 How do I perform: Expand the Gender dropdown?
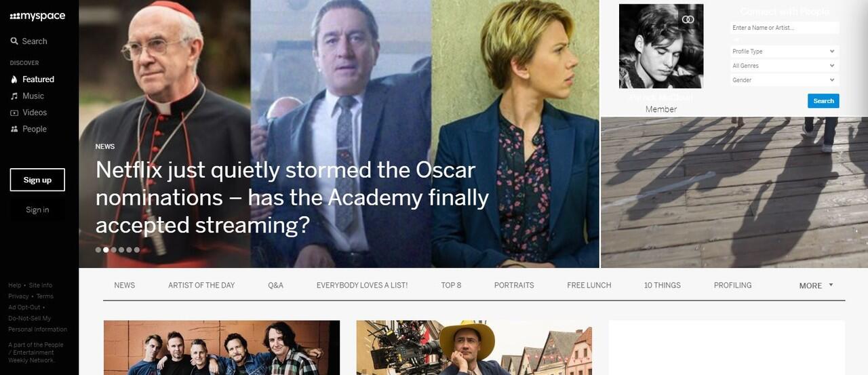click(x=785, y=80)
